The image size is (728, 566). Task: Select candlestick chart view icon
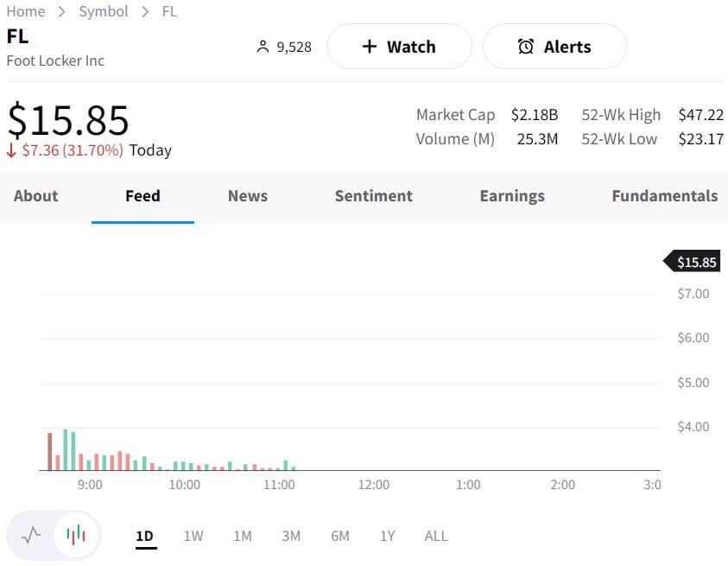(76, 535)
